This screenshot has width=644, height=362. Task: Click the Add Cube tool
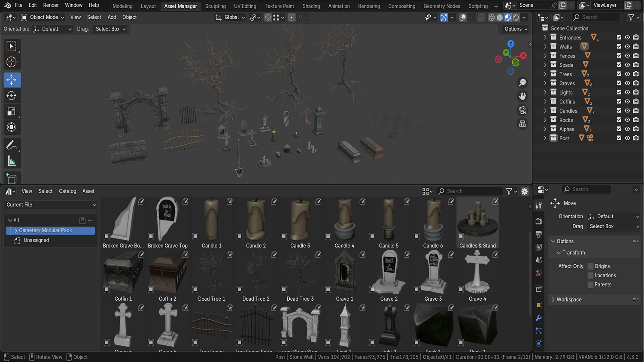pos(12,178)
